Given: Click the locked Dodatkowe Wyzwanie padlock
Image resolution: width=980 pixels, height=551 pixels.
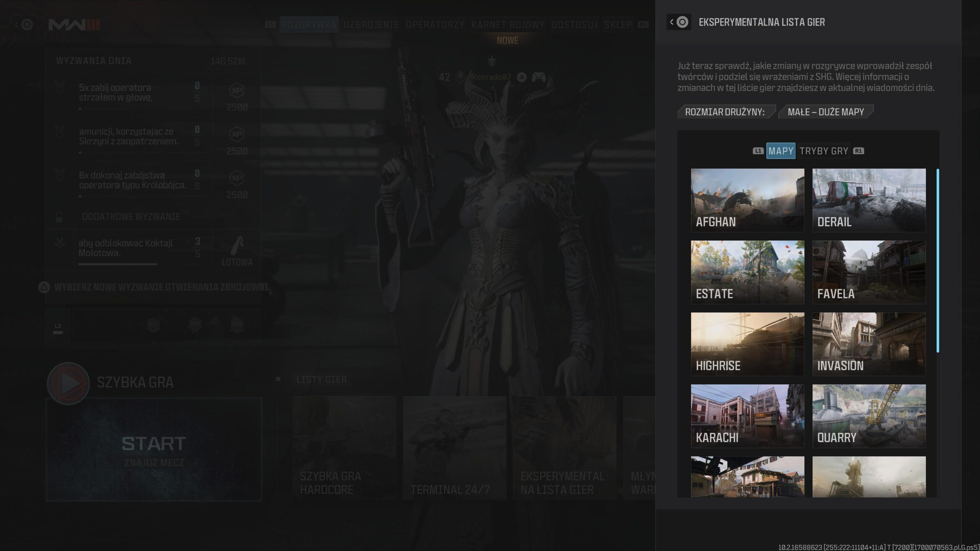Looking at the screenshot, I should [59, 217].
